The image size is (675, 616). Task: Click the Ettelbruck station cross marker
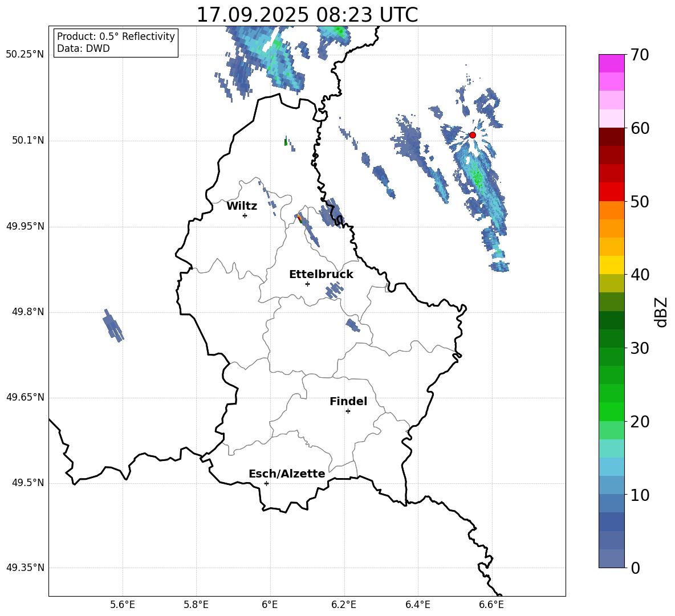(x=307, y=284)
